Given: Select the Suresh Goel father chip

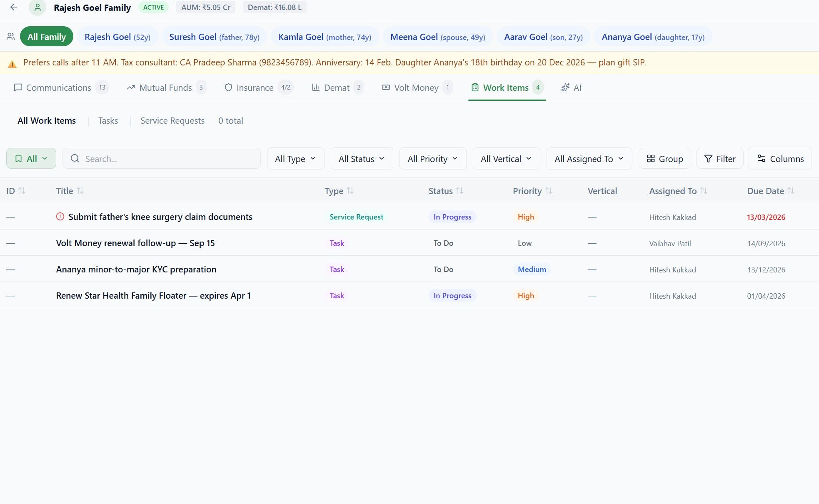Looking at the screenshot, I should point(214,37).
